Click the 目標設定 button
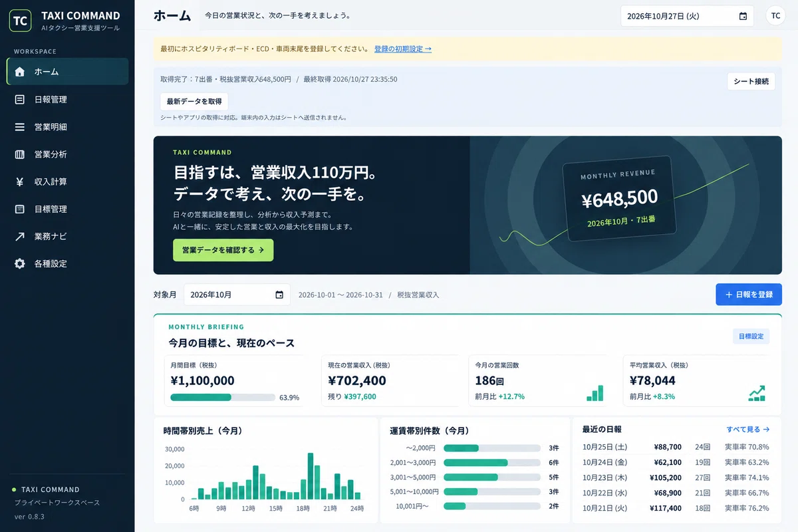The width and height of the screenshot is (798, 532). coord(751,336)
